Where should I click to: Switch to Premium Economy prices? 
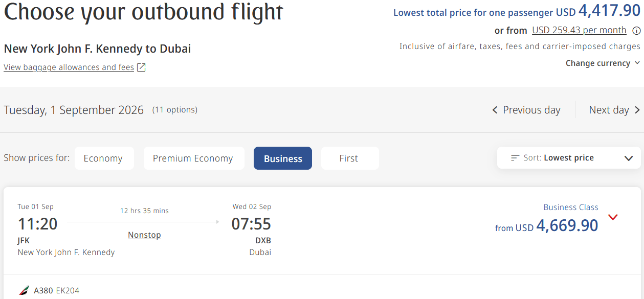click(193, 158)
